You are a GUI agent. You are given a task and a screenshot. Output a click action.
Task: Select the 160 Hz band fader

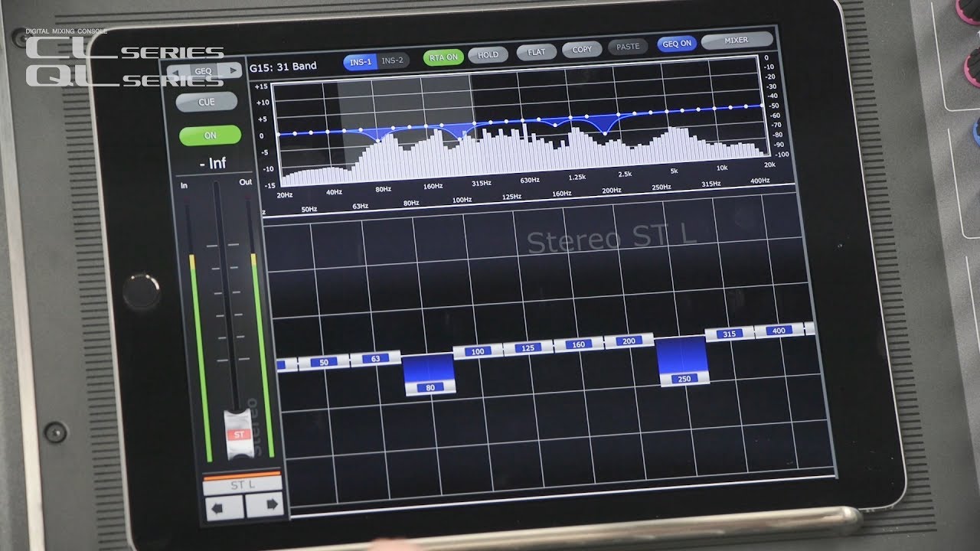[x=578, y=344]
